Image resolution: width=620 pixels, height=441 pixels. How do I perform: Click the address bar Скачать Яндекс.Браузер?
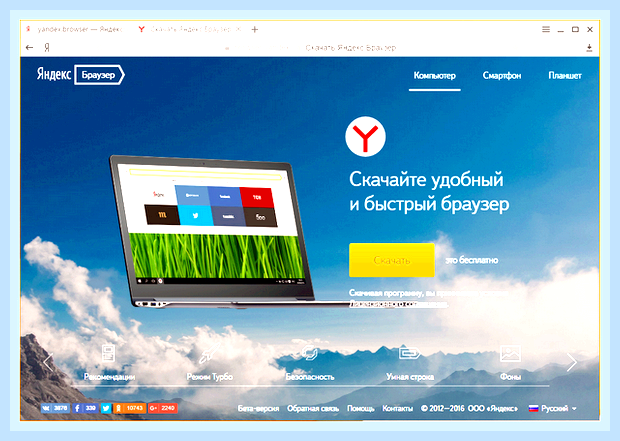[x=350, y=48]
